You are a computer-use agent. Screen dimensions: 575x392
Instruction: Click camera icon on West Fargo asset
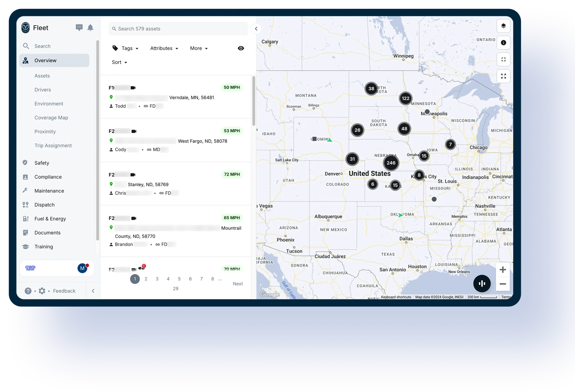tap(134, 131)
